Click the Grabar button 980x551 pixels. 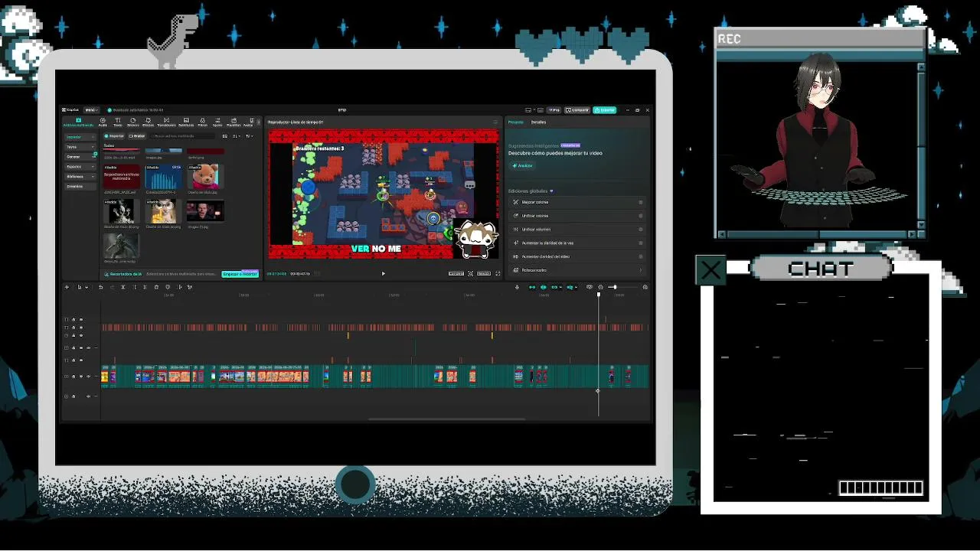(137, 136)
